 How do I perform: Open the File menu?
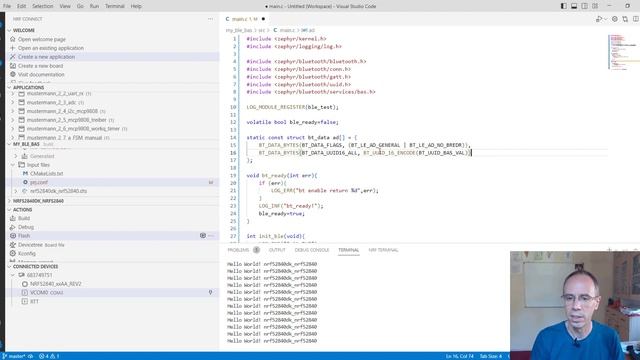[x=7, y=6]
